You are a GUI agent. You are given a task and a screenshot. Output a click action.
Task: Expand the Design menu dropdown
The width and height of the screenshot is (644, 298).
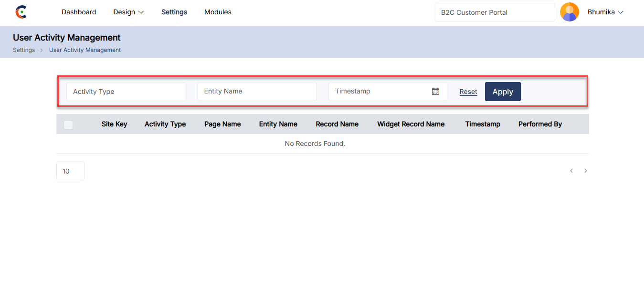point(128,12)
